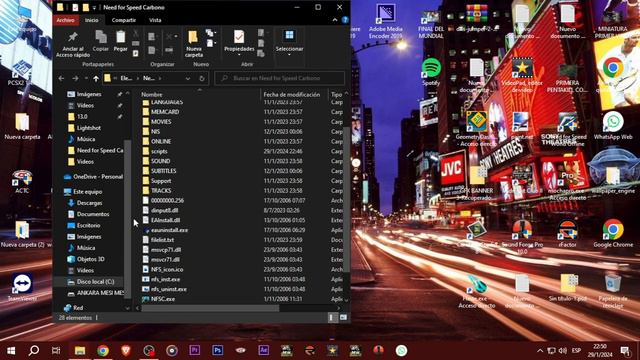This screenshot has height=360, width=640.
Task: Refresh the Need for Speed Carbono folder
Action: coord(202,78)
